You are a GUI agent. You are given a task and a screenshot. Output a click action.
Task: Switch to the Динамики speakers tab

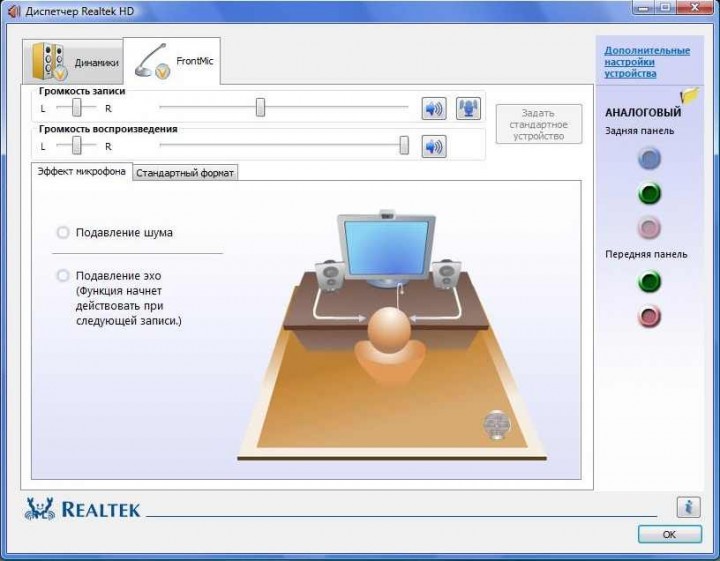tap(73, 62)
